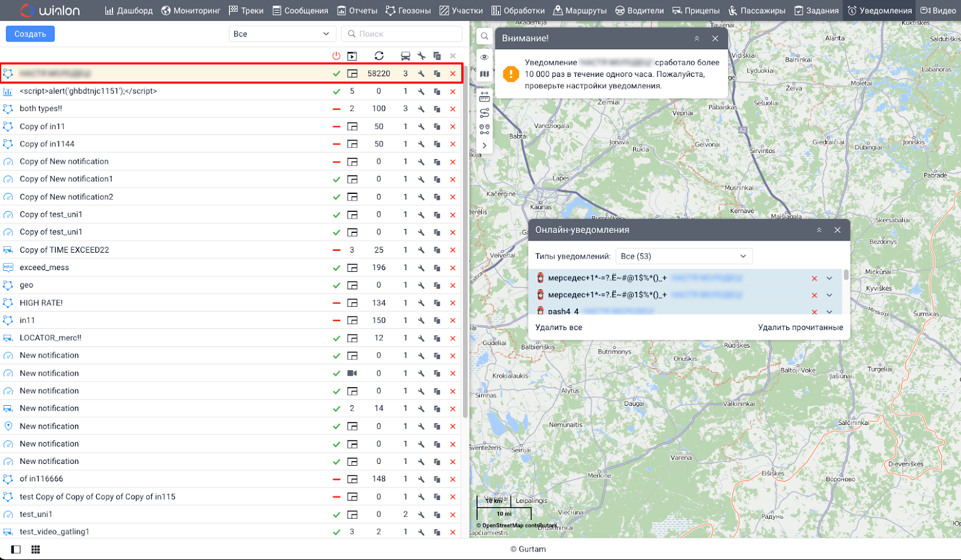Switch to grid view icon at bottom left
This screenshot has width=961, height=560.
(35, 549)
